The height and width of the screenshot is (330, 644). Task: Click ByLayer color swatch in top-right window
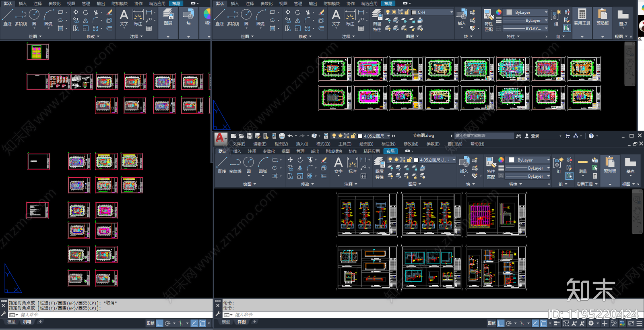point(509,12)
